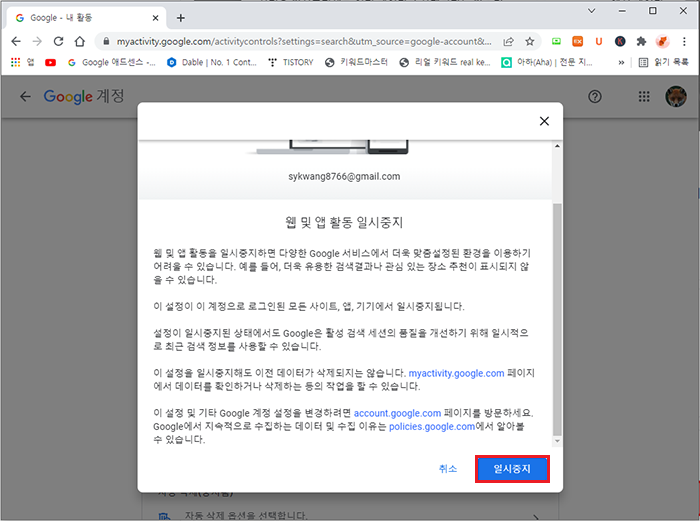Viewport: 700px width, 521px height.
Task: Click the browser forward arrow
Action: (x=37, y=42)
